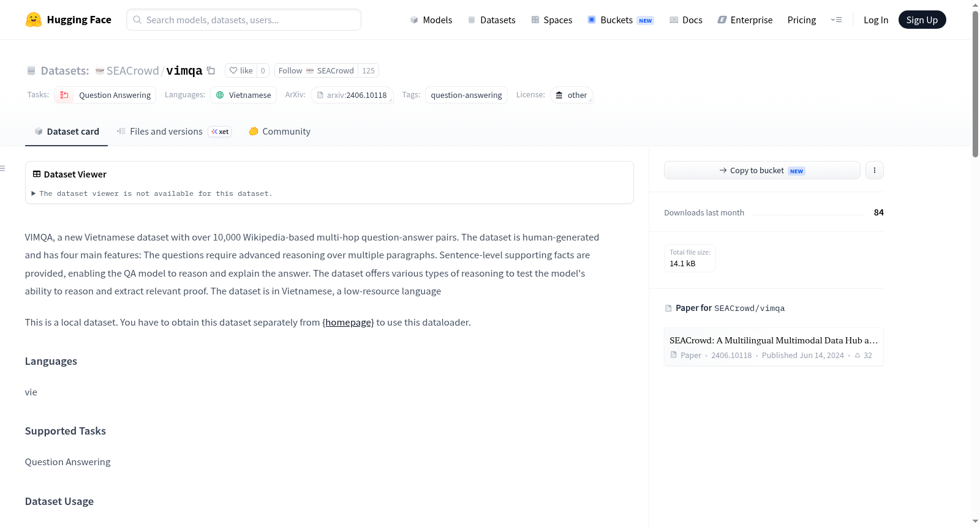Screen dimensions: 980x527
Task: Click the Vietnamese language globe tag
Action: (243, 95)
